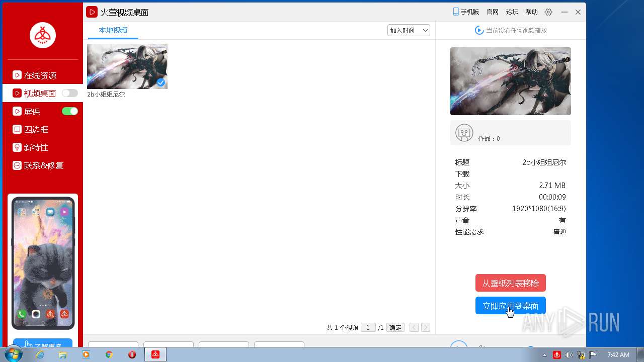Viewport: 644px width, 362px height.
Task: Select 视频桌面 in the sidebar
Action: [40, 93]
